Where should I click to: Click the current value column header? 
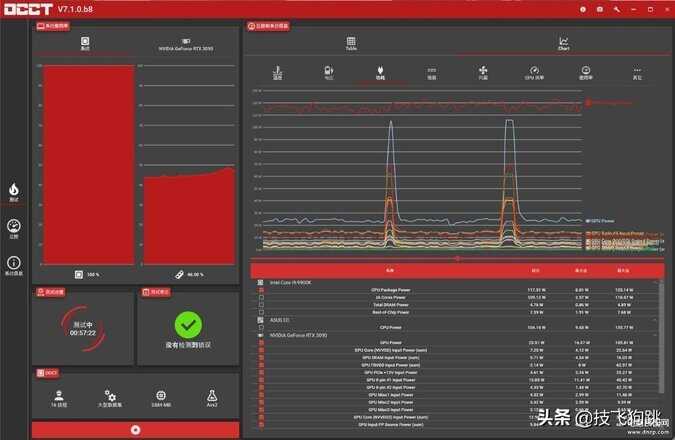(536, 270)
